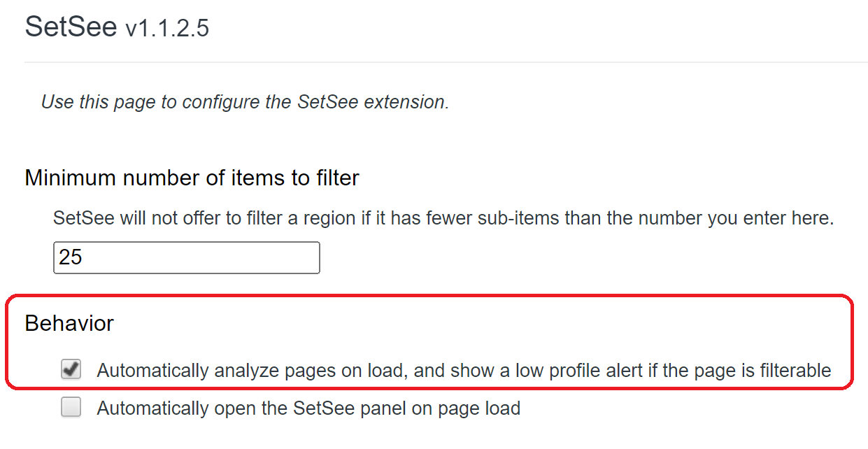Uncheck the automatically analyze pages on load checkbox

[71, 369]
